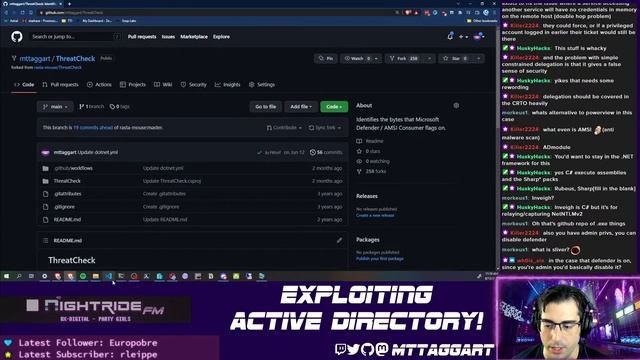Click Create a new release link
This screenshot has height=360, width=640.
click(x=375, y=215)
